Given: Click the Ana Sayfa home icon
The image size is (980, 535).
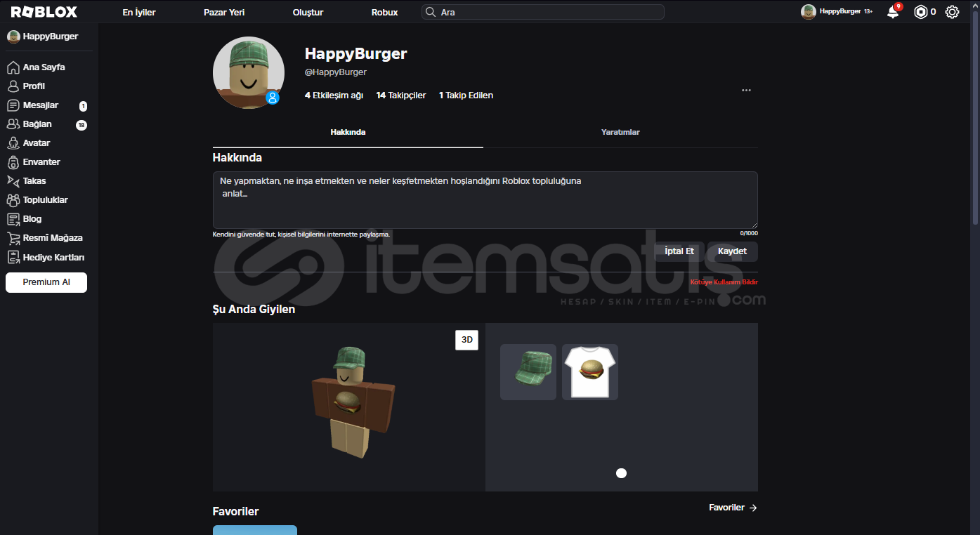Looking at the screenshot, I should click(x=13, y=67).
